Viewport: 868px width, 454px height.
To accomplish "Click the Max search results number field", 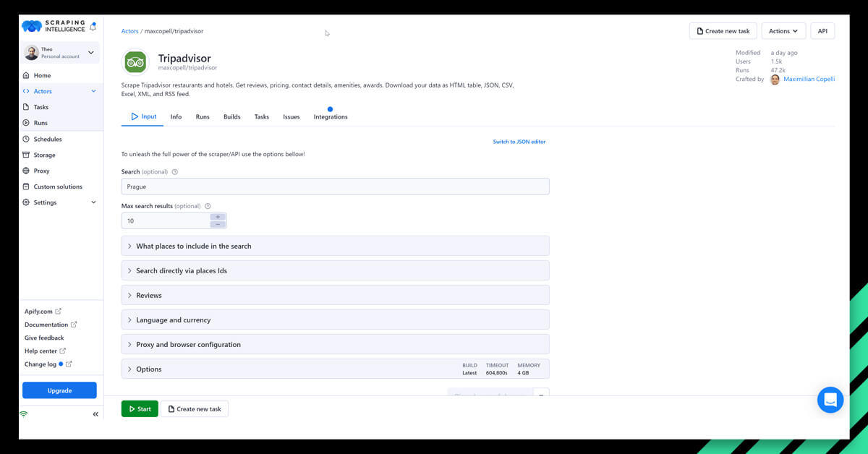I will coord(166,220).
